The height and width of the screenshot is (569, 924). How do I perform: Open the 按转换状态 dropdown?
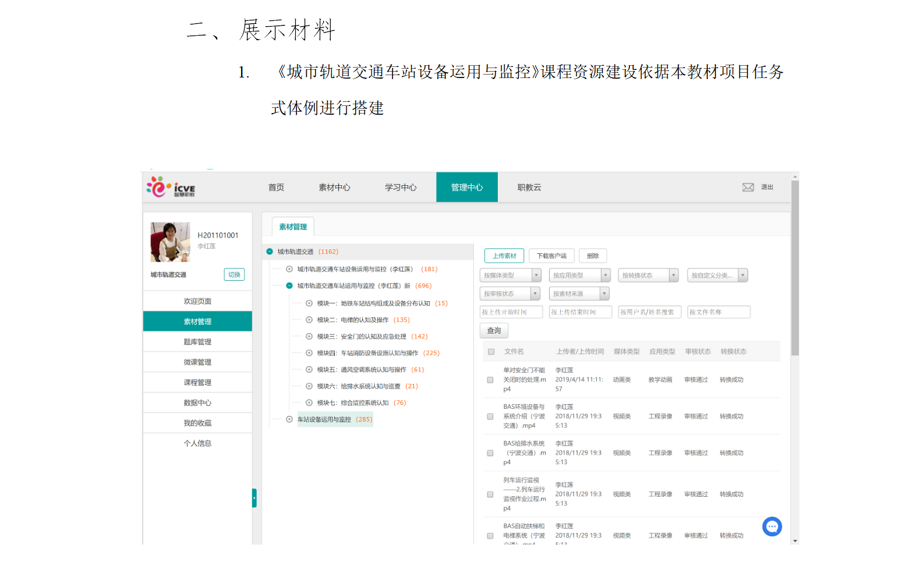[x=648, y=275]
